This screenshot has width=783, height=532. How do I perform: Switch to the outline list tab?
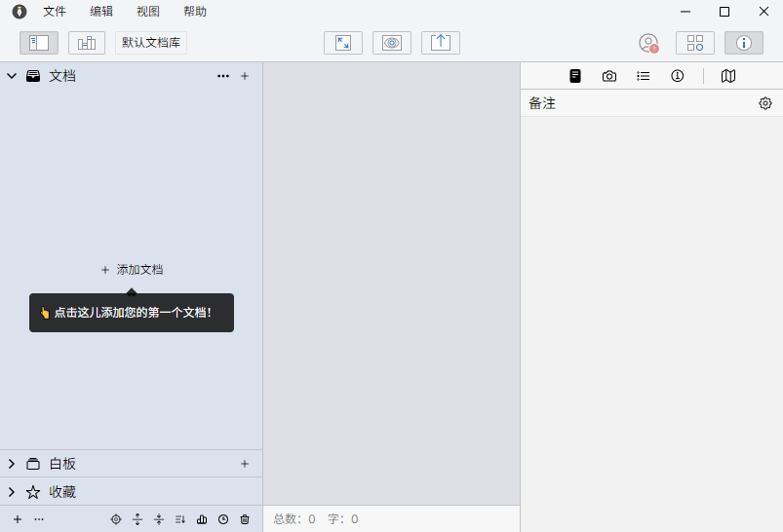tap(644, 76)
